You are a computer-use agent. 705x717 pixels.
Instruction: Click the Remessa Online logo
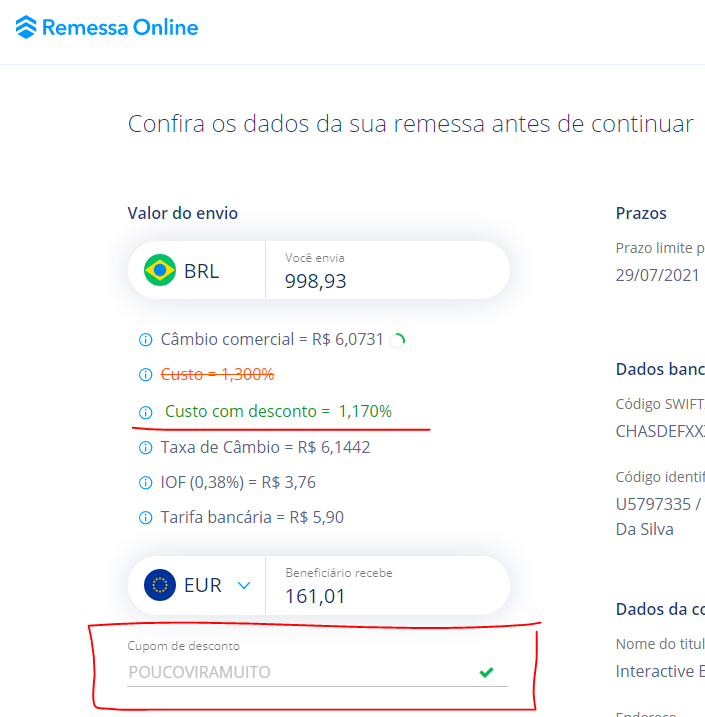[x=27, y=28]
